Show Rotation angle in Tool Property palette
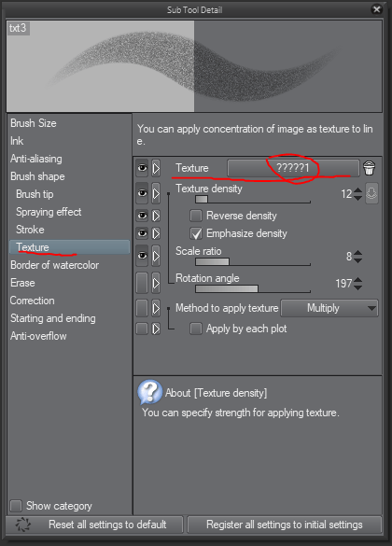The height and width of the screenshot is (546, 392). point(142,283)
